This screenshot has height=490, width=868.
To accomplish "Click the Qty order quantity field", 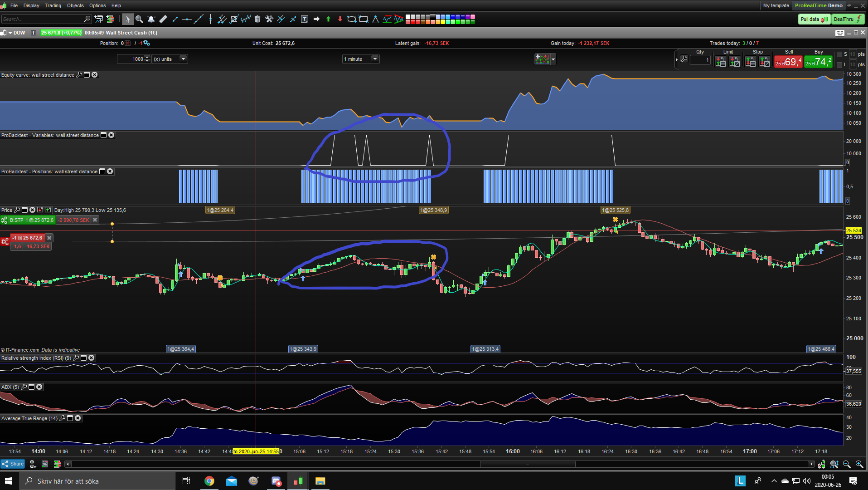I will pyautogui.click(x=700, y=60).
